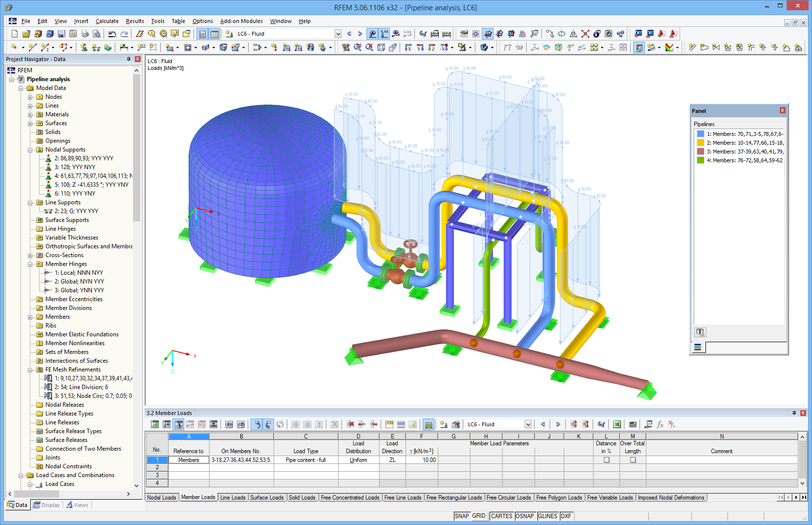Trigger the Undo command

point(111,34)
